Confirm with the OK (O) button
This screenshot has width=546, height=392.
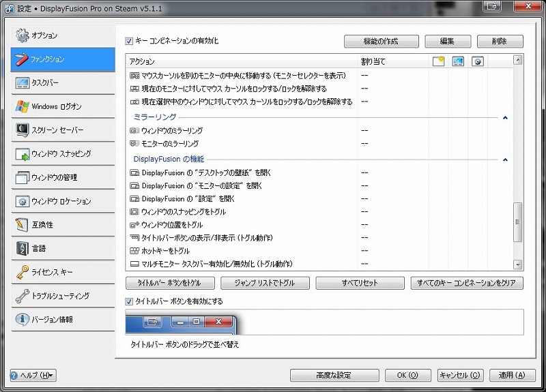408,376
